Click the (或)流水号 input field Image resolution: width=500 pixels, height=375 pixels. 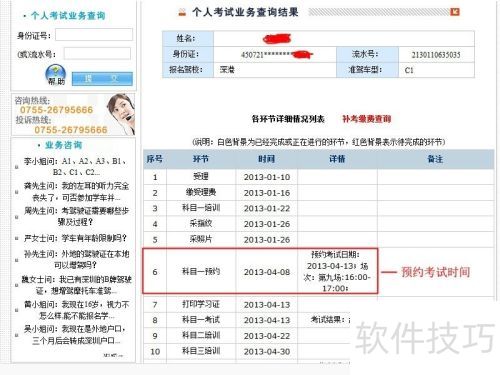[97, 53]
